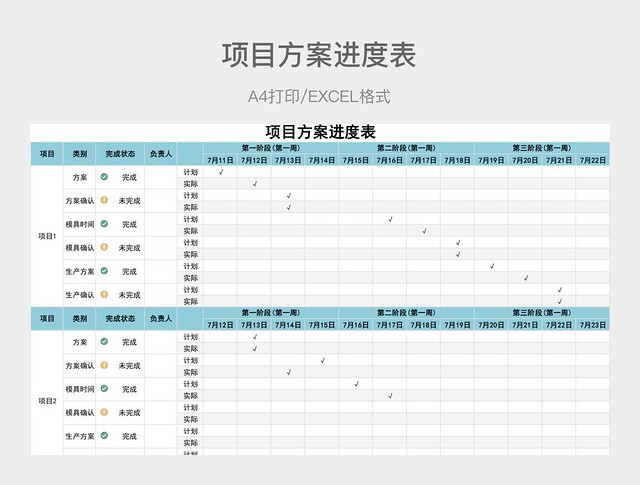This screenshot has width=640, height=485.
Task: Click green check icon in 项目1 方案 row
Action: 104,177
